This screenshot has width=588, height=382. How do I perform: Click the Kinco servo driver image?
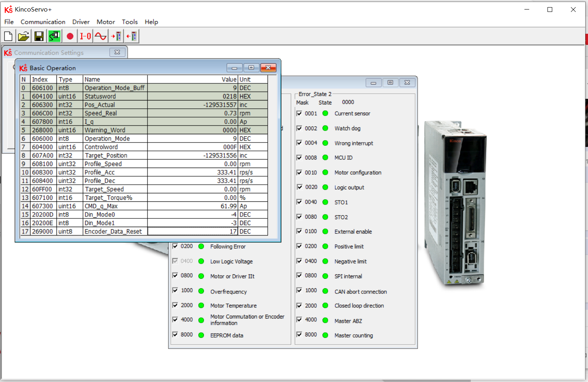click(x=455, y=203)
